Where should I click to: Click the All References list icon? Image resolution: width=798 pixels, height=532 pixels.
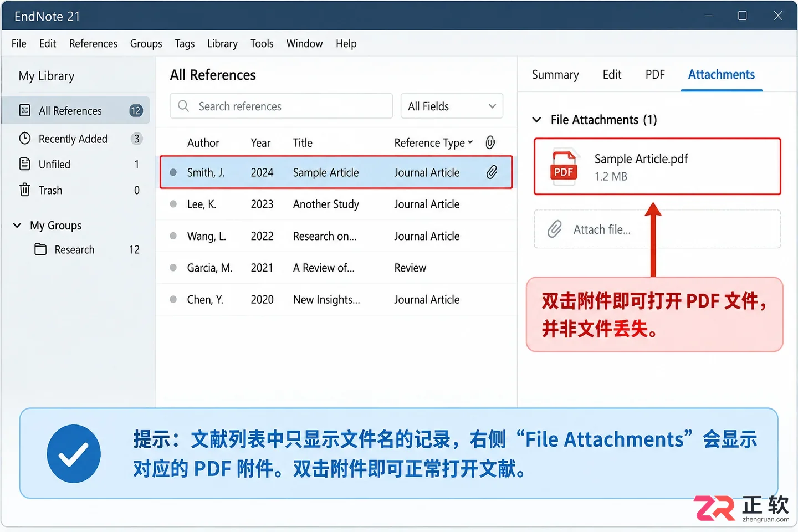tap(25, 110)
